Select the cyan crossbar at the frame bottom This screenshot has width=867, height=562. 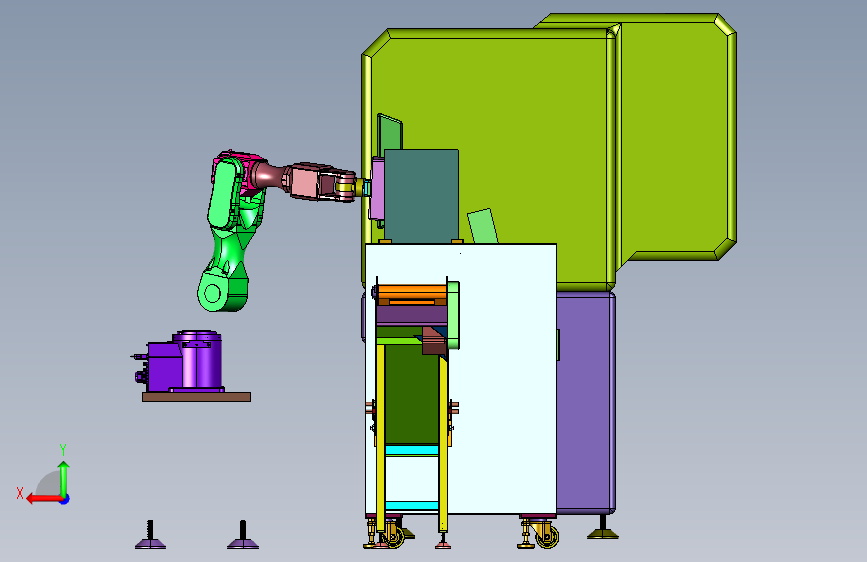tap(412, 505)
